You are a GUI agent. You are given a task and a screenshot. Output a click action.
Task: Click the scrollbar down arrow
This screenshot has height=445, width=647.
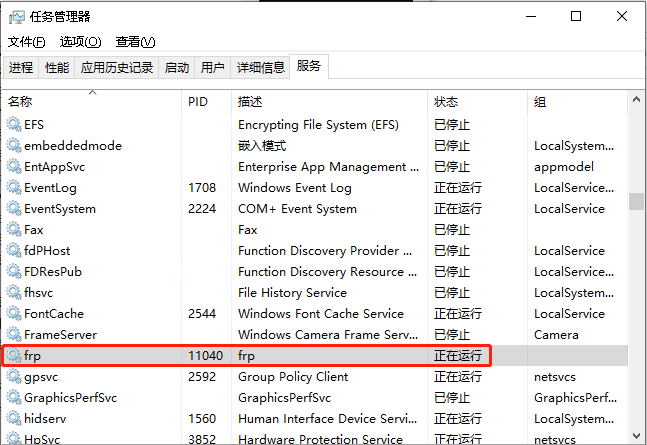(x=637, y=437)
